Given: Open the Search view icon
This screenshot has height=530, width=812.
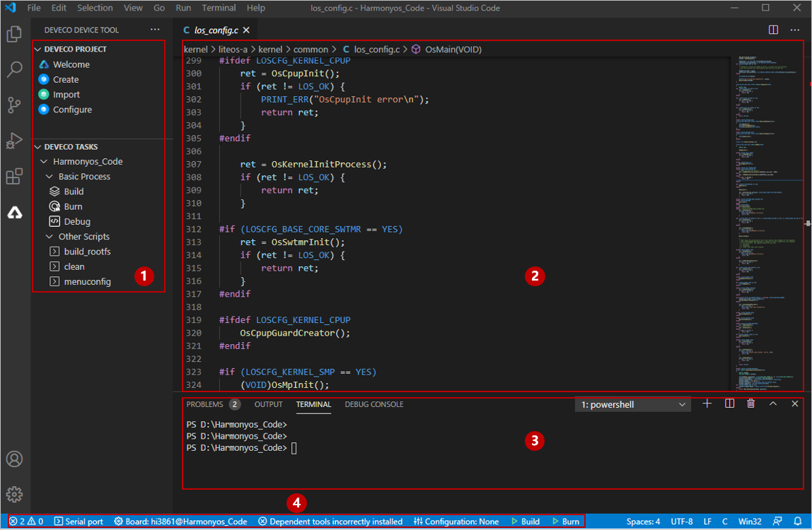Looking at the screenshot, I should (x=14, y=69).
